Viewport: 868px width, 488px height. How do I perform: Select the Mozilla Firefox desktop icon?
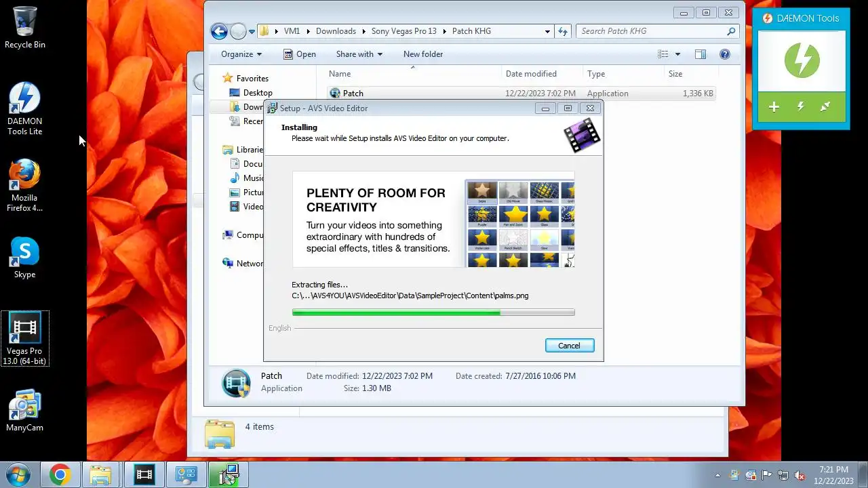pos(25,185)
